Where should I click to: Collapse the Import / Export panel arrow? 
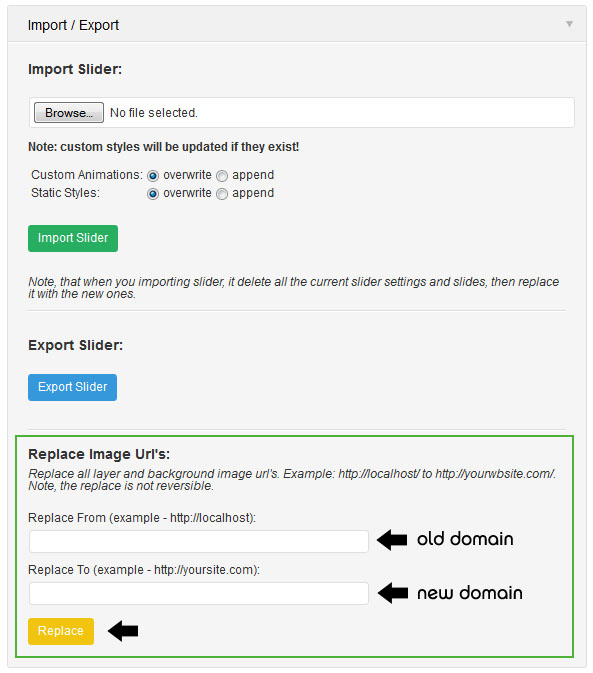click(x=569, y=24)
